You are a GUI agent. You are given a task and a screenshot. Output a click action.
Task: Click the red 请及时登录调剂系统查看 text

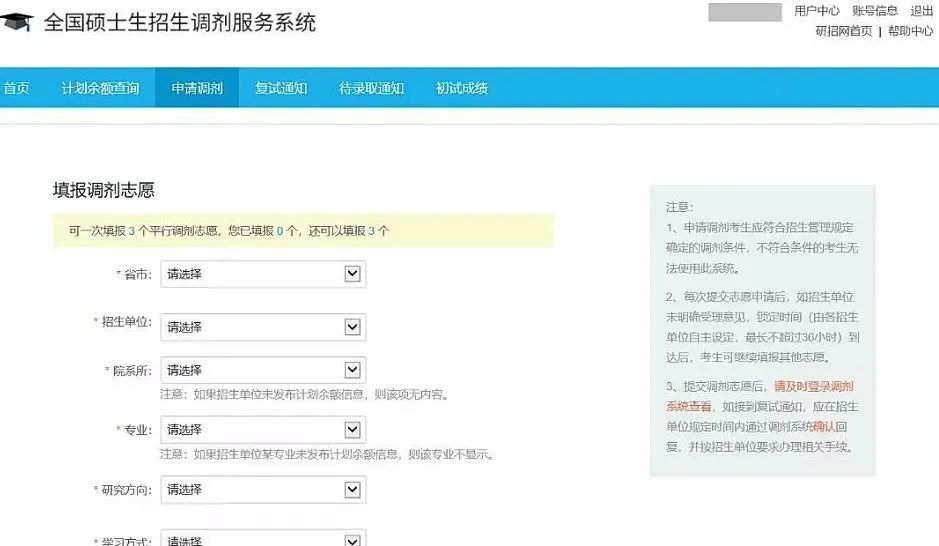click(759, 396)
